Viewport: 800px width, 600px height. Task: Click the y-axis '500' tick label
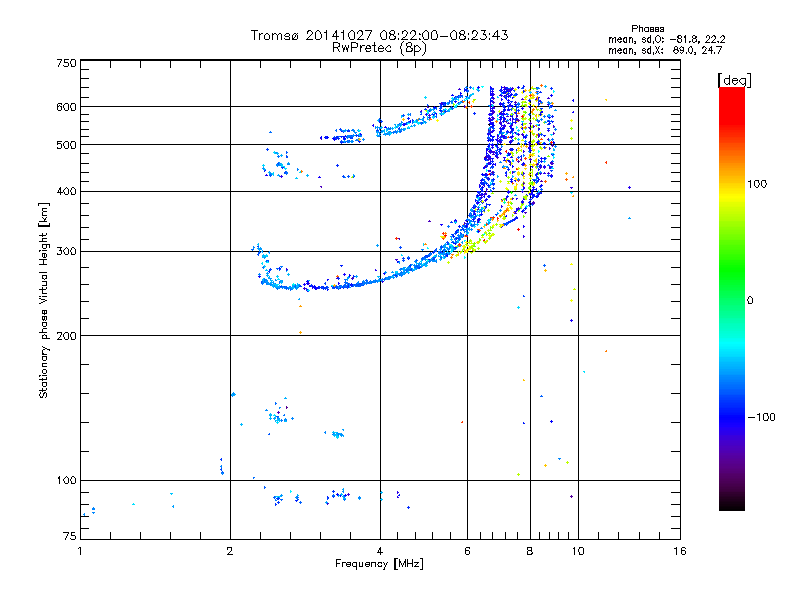(x=66, y=145)
